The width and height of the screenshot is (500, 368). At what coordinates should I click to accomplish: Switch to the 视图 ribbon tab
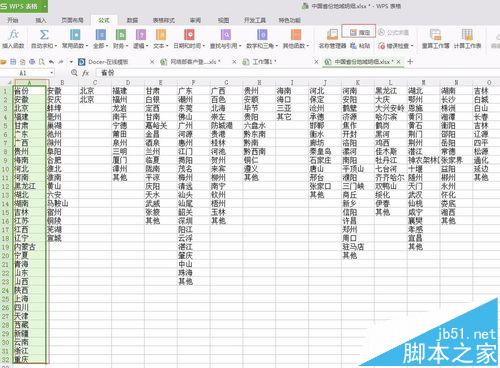click(223, 20)
